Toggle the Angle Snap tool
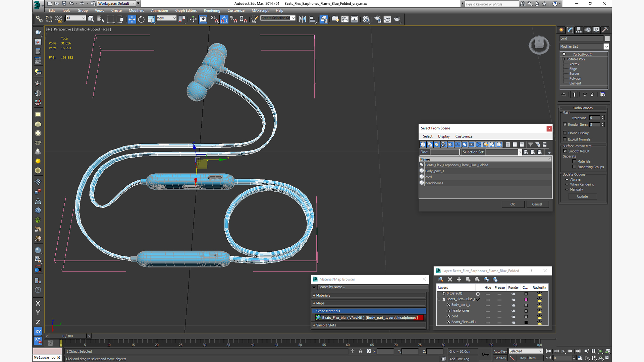The width and height of the screenshot is (644, 362). (224, 19)
